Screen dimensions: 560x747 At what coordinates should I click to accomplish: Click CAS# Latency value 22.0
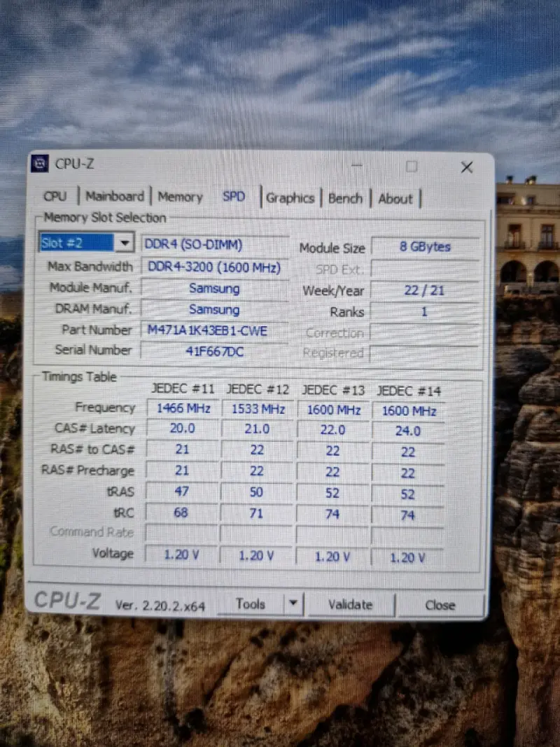333,430
